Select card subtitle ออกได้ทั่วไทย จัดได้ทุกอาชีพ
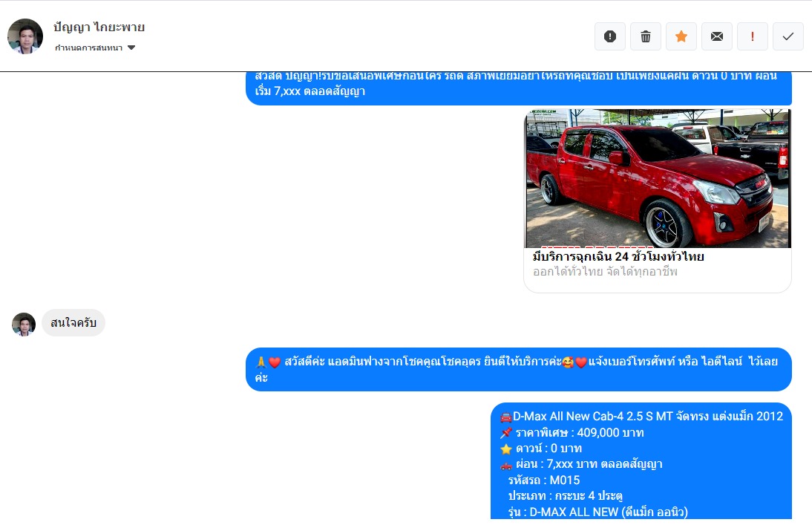The height and width of the screenshot is (528, 812). 605,272
